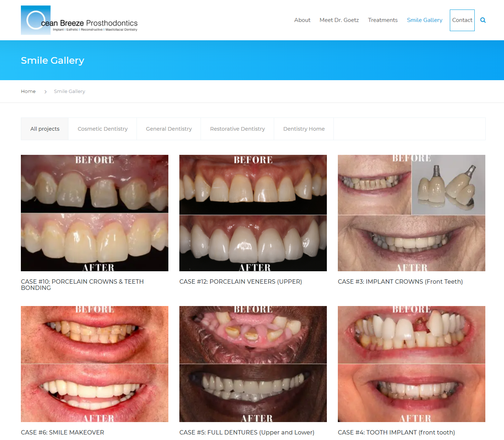
Task: Open the search using the magnifier icon
Action: [x=483, y=20]
